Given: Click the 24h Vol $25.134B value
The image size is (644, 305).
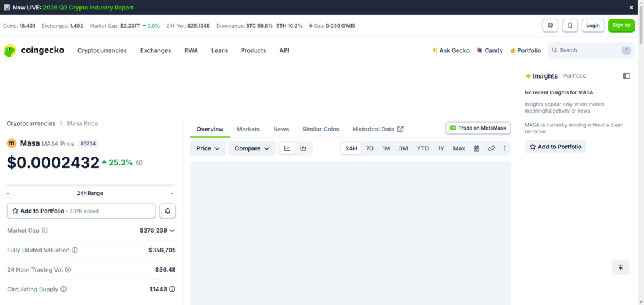Looking at the screenshot, I should click(199, 26).
